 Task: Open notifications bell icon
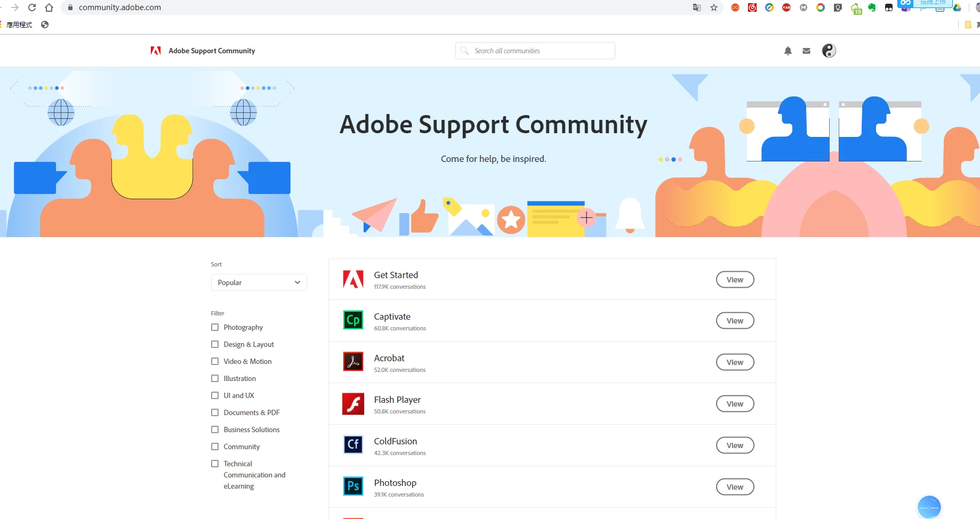click(x=788, y=51)
